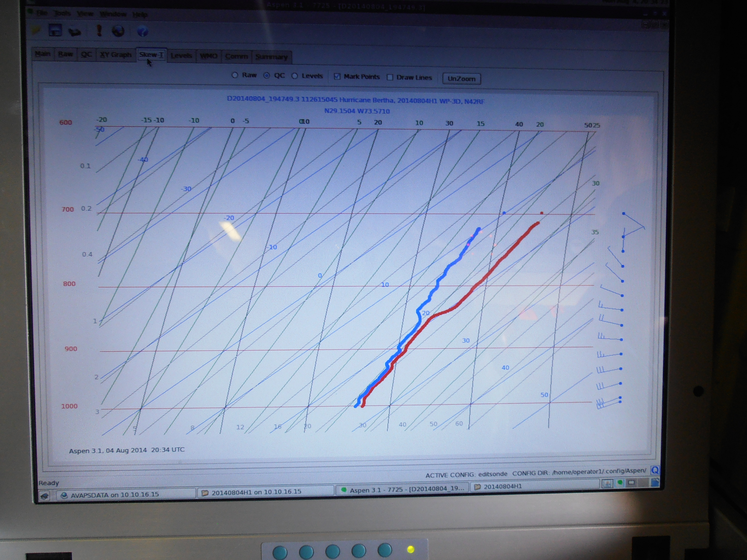
Task: Uncheck the Mark Points checkbox
Action: coord(357,77)
